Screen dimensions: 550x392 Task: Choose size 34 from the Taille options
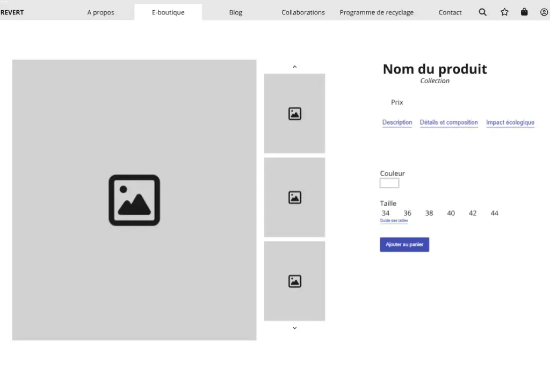[386, 213]
